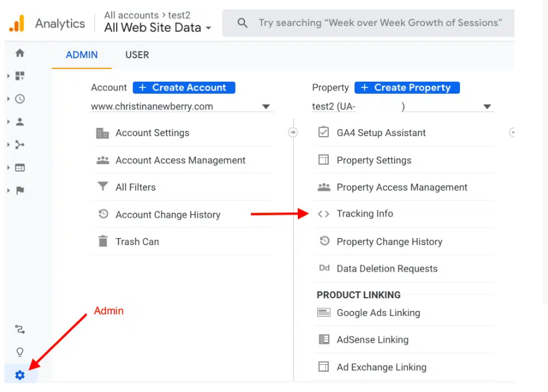Expand the Customization sidebar section arrow

[8, 76]
